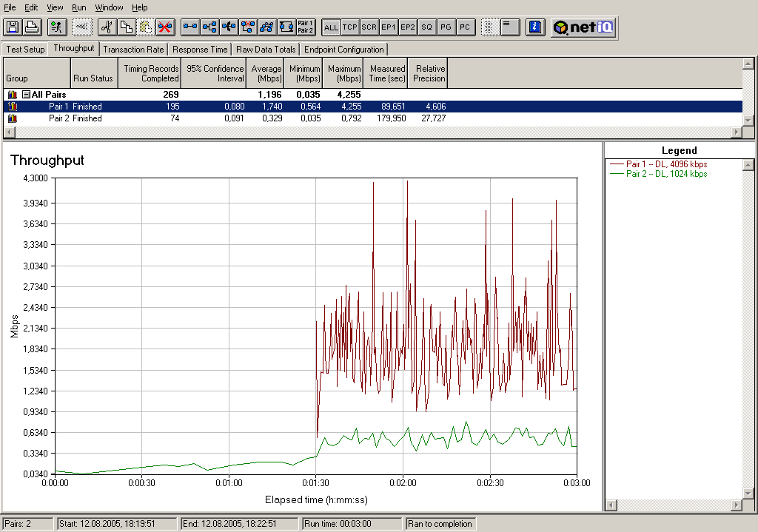758x532 pixels.
Task: Click Measured Time (sec) column header
Action: click(386, 73)
